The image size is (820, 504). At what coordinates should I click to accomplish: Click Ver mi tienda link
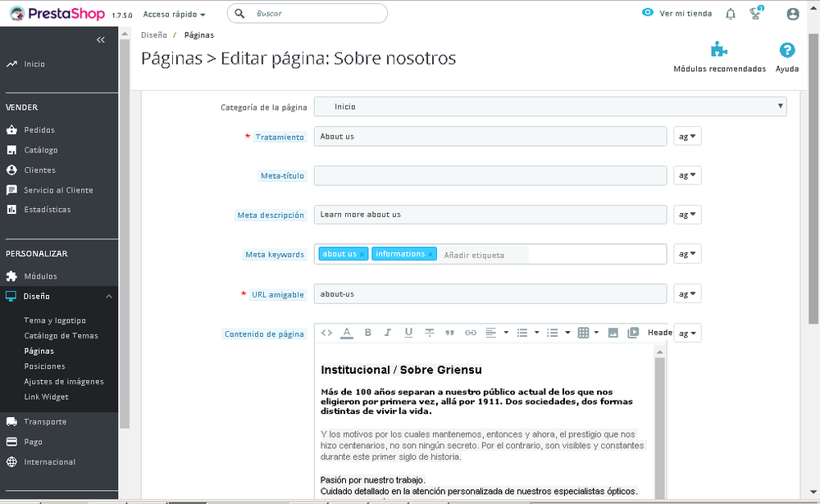(686, 14)
